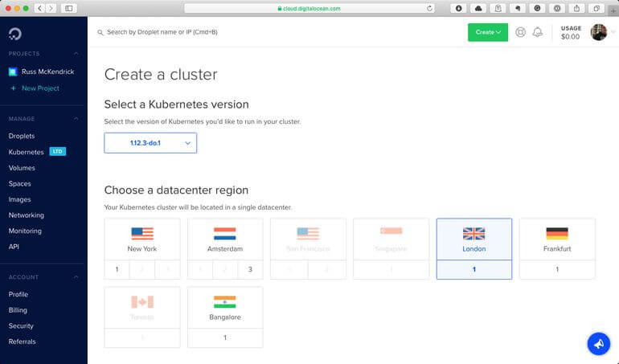This screenshot has width=619, height=364.
Task: Click the user avatar picture
Action: coord(598,32)
